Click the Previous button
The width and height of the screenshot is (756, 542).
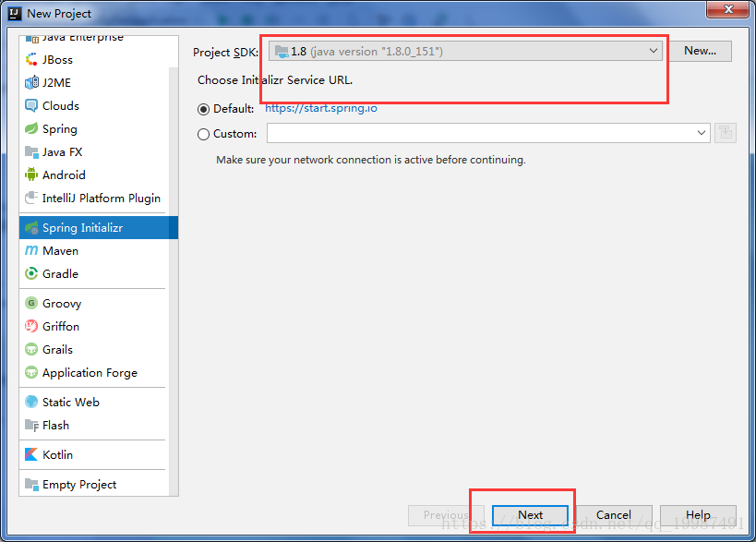coord(446,515)
